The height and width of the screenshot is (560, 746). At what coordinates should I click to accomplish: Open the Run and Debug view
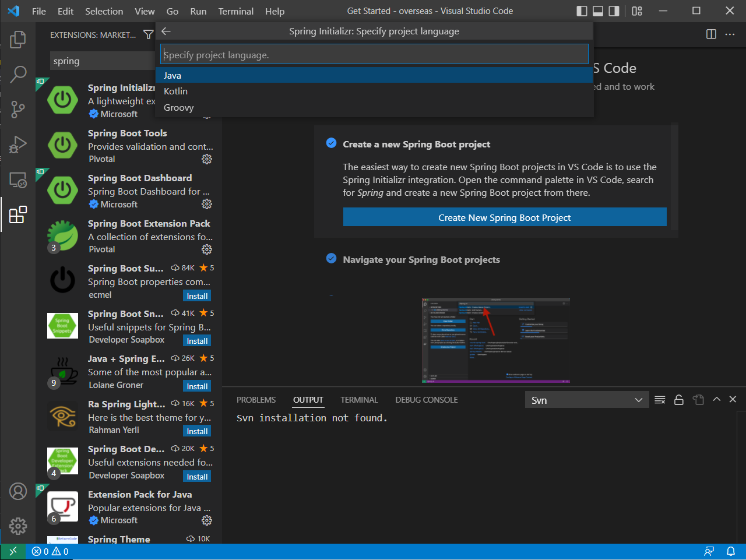(x=18, y=144)
